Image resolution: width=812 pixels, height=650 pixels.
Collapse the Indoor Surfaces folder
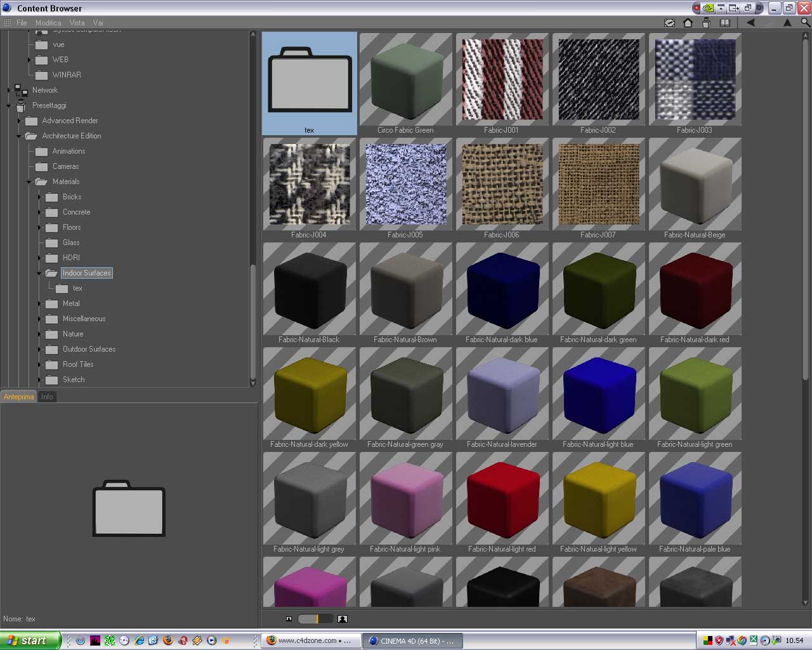tap(39, 273)
